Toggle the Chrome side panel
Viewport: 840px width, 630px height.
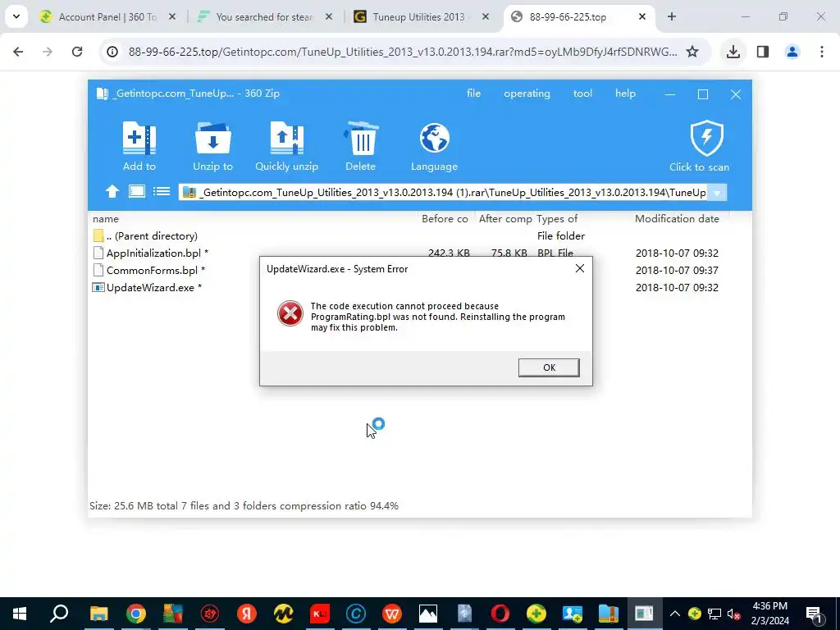tap(763, 52)
